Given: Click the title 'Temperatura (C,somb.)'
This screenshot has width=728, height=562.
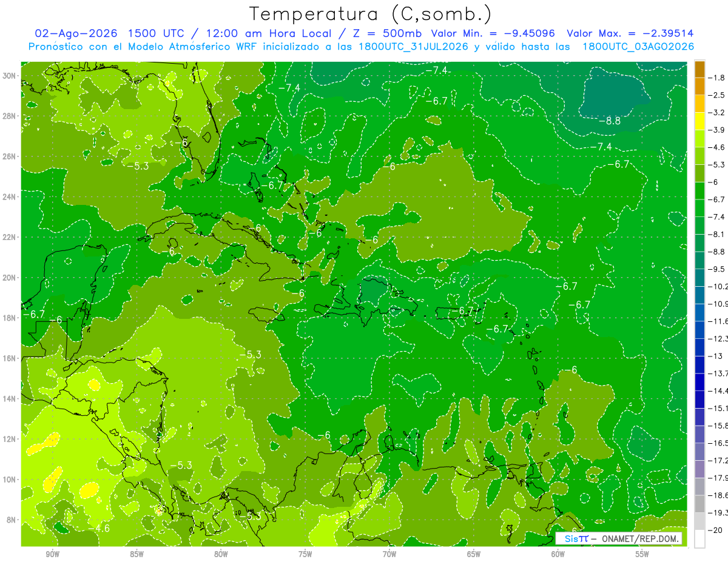Looking at the screenshot, I should 371,14.
